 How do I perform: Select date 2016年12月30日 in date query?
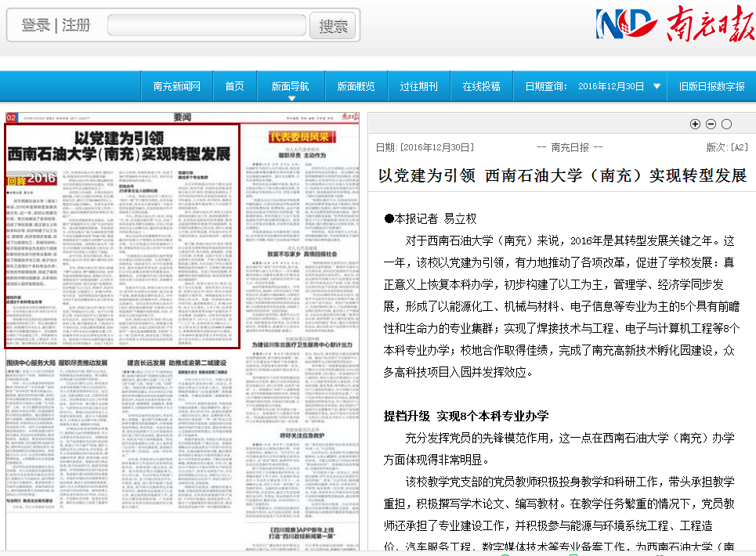coord(611,86)
